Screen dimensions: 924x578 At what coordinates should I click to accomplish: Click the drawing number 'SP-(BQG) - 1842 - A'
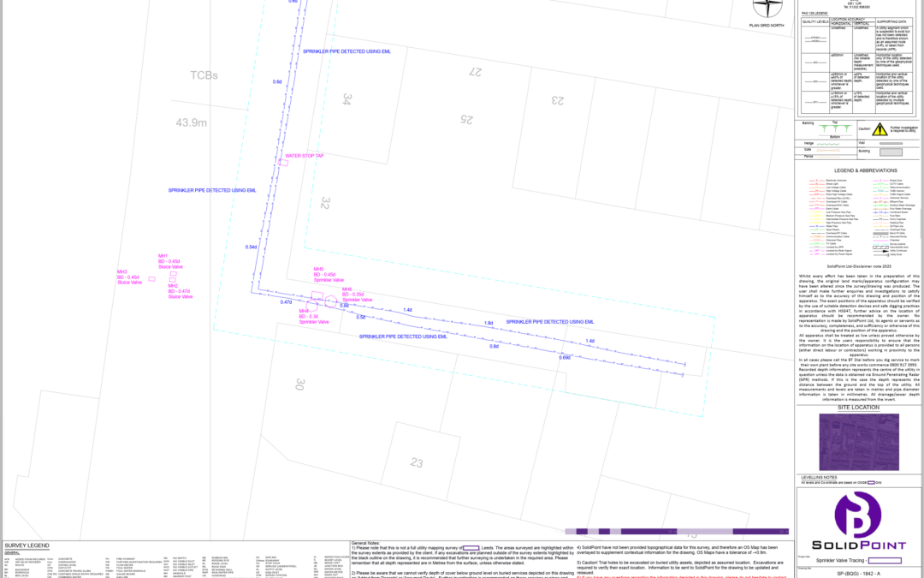(x=859, y=573)
